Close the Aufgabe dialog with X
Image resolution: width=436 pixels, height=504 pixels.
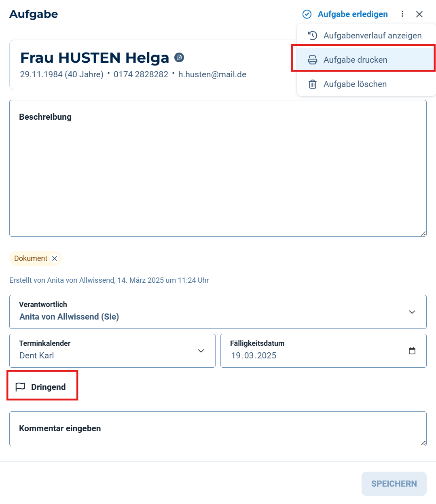click(419, 14)
